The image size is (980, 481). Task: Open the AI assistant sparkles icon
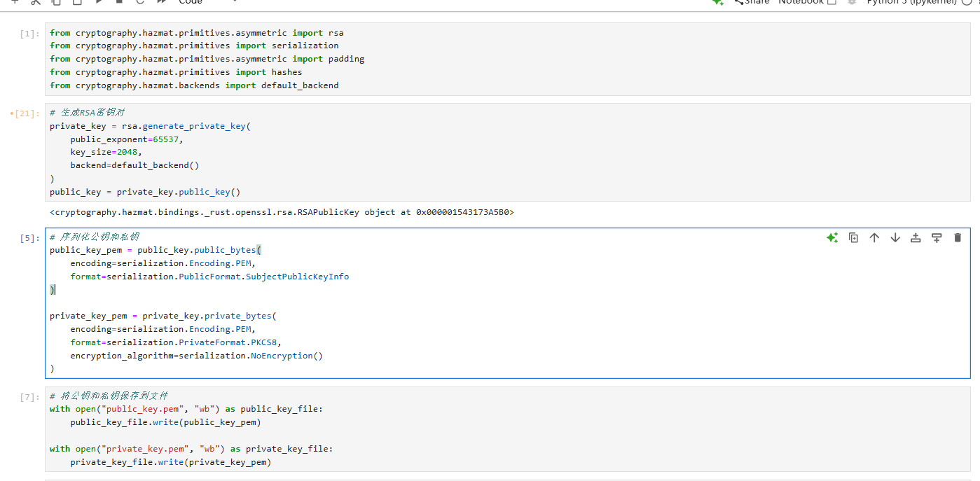[x=832, y=237]
